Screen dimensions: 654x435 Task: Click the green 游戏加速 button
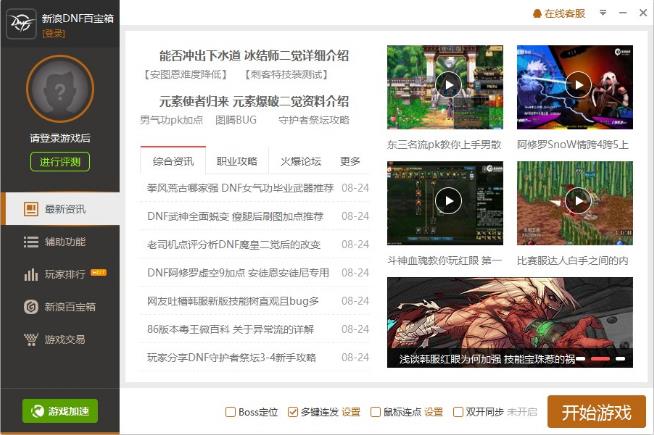60,411
